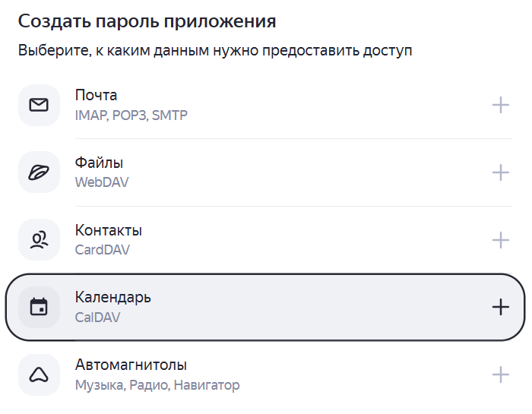This screenshot has height=414, width=532.
Task: Select the Файлы label
Action: 99,163
